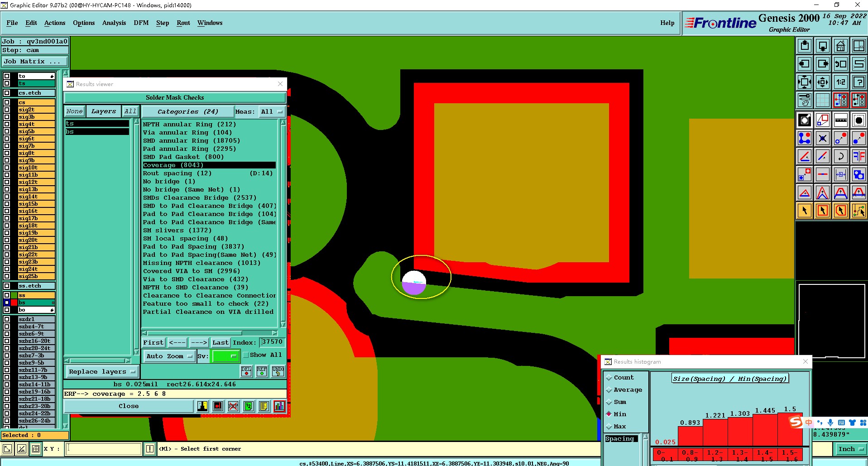Click the yellow notes page icon
This screenshot has height=466, width=868.
(x=264, y=406)
